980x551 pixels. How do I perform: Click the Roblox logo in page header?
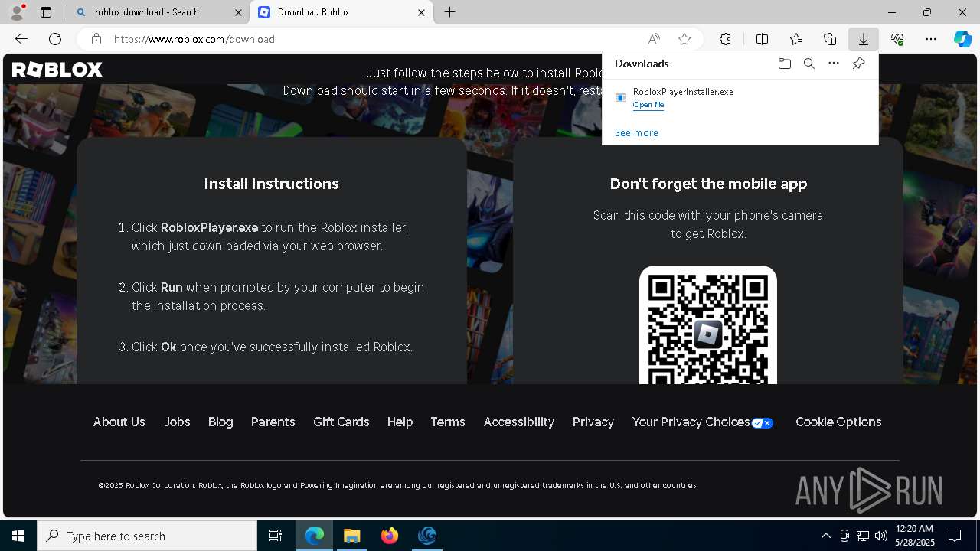coord(57,70)
